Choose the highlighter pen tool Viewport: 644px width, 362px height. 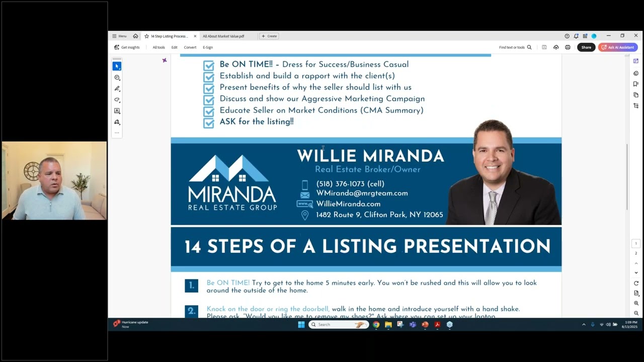(117, 88)
